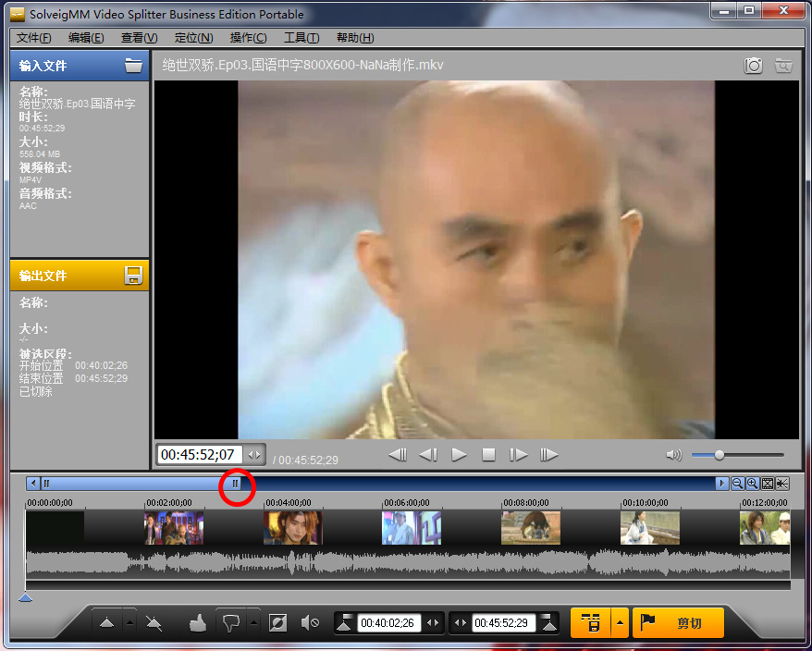812x651 pixels.
Task: Click the save output file icon
Action: pyautogui.click(x=133, y=276)
